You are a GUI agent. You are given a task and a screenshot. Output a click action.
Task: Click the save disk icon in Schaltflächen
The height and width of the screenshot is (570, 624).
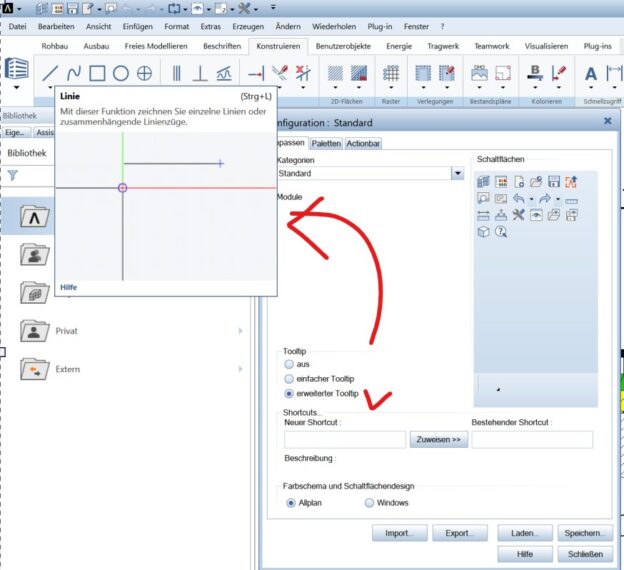click(x=553, y=182)
